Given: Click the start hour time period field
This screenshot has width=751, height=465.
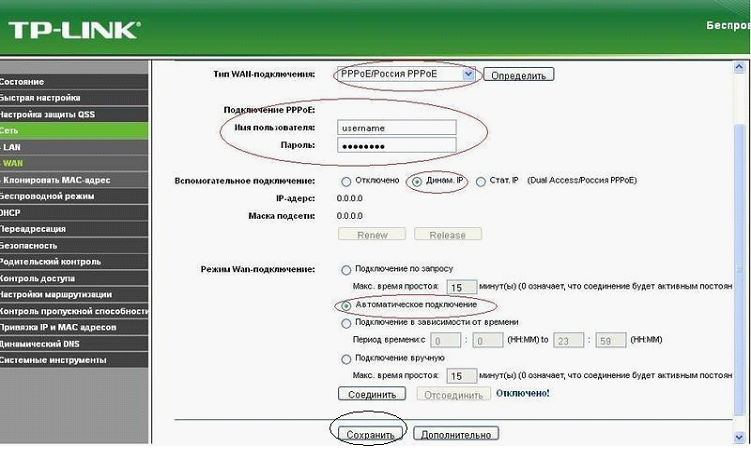Looking at the screenshot, I should pyautogui.click(x=445, y=340).
